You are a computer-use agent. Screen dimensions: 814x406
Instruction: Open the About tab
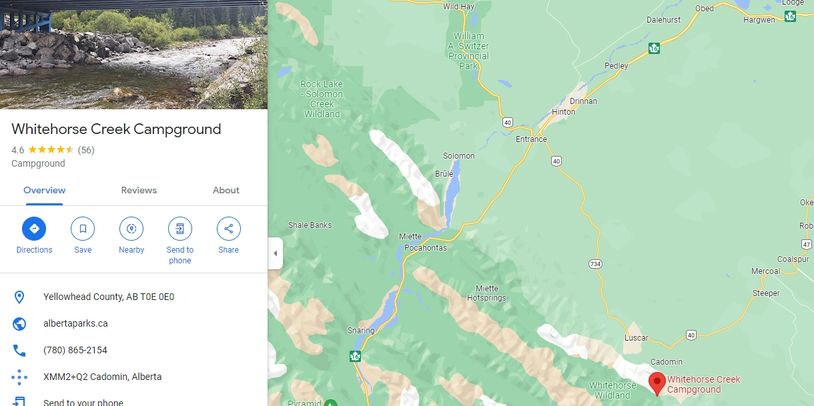pos(226,190)
